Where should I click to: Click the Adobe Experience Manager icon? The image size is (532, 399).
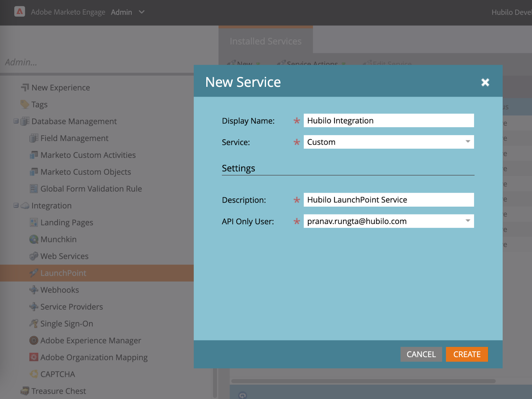click(34, 340)
